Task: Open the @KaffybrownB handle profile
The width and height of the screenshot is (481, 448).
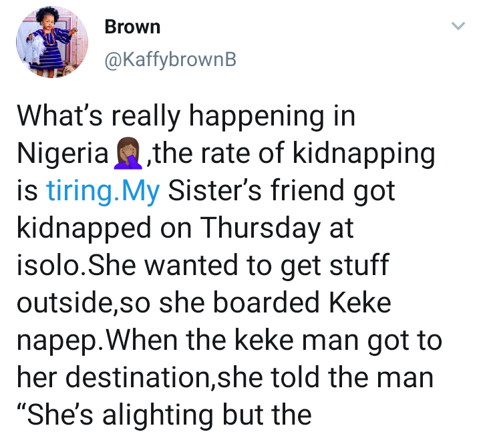Action: tap(170, 61)
